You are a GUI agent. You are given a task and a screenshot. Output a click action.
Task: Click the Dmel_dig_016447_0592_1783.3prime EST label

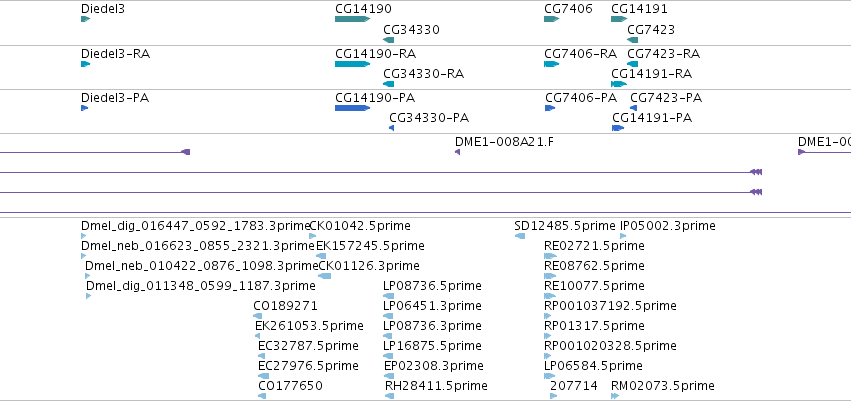(x=195, y=226)
